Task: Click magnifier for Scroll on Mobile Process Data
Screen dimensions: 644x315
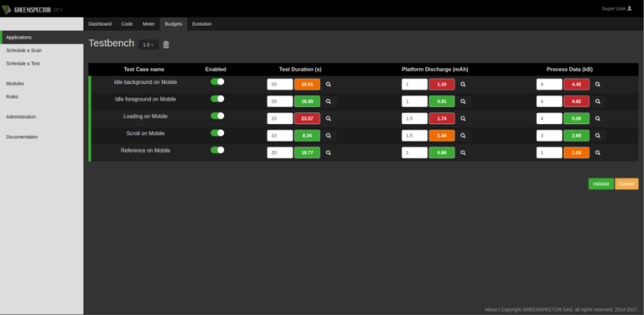Action: click(x=598, y=136)
